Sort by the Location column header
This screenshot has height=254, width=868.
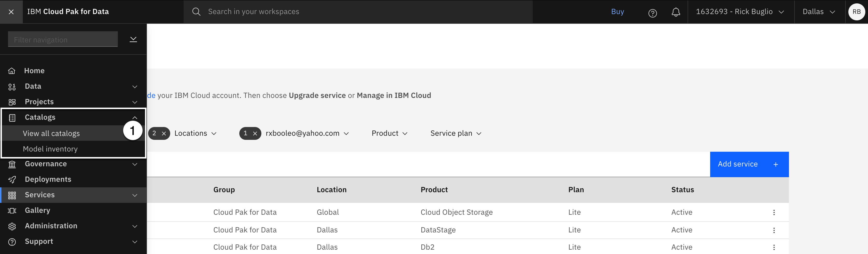tap(331, 190)
